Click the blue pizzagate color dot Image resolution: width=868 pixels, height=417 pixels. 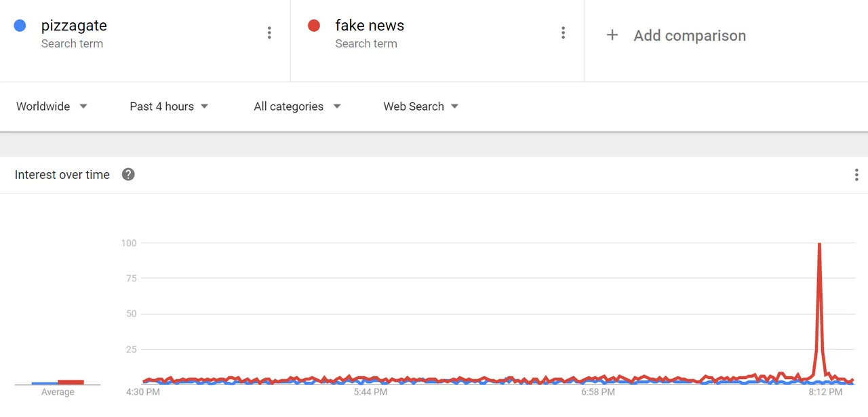20,26
